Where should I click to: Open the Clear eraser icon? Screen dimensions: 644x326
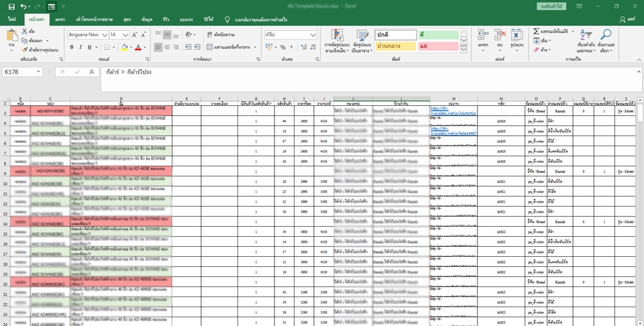(537, 50)
